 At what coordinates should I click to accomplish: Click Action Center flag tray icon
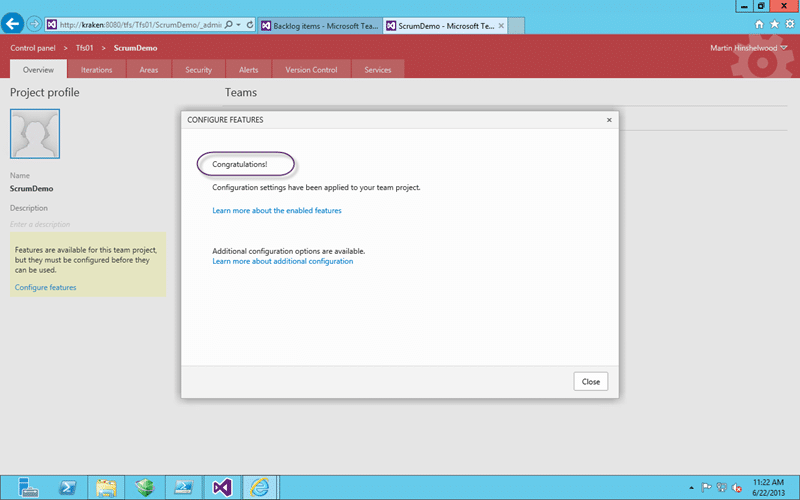706,488
